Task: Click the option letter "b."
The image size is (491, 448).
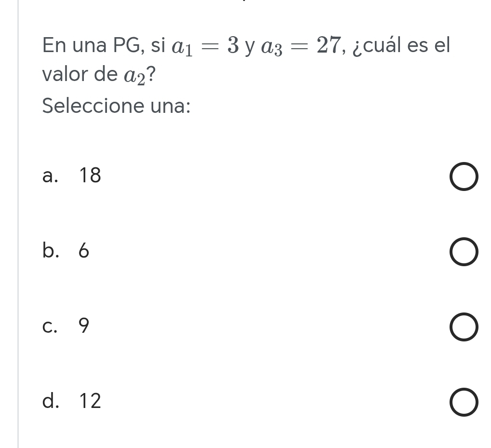Action: 50,251
